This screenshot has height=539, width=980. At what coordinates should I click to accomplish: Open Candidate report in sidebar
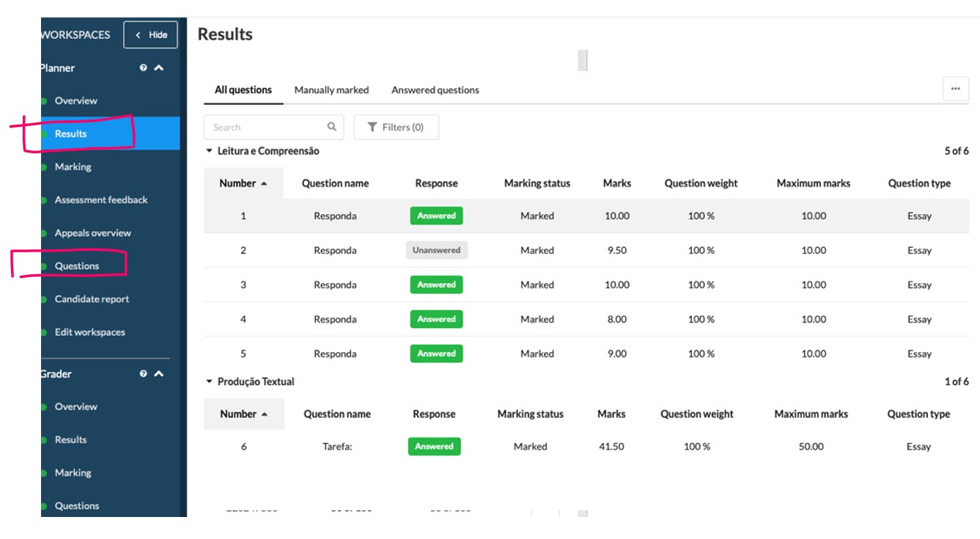tap(92, 299)
